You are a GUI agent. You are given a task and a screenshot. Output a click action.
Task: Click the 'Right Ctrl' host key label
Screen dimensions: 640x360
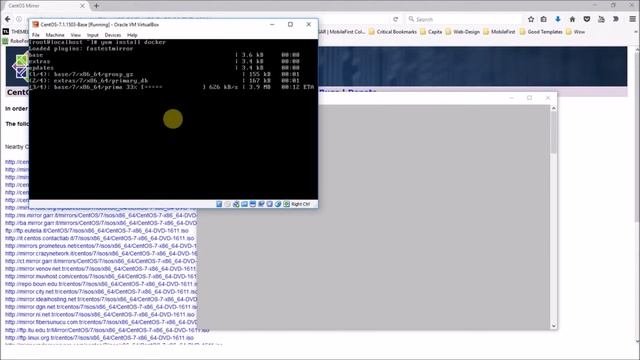tap(301, 204)
